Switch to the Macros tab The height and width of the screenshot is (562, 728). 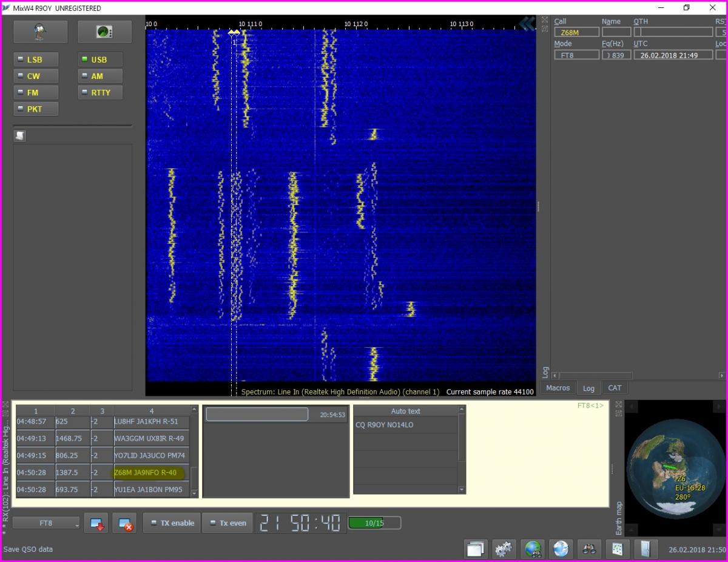click(x=558, y=388)
